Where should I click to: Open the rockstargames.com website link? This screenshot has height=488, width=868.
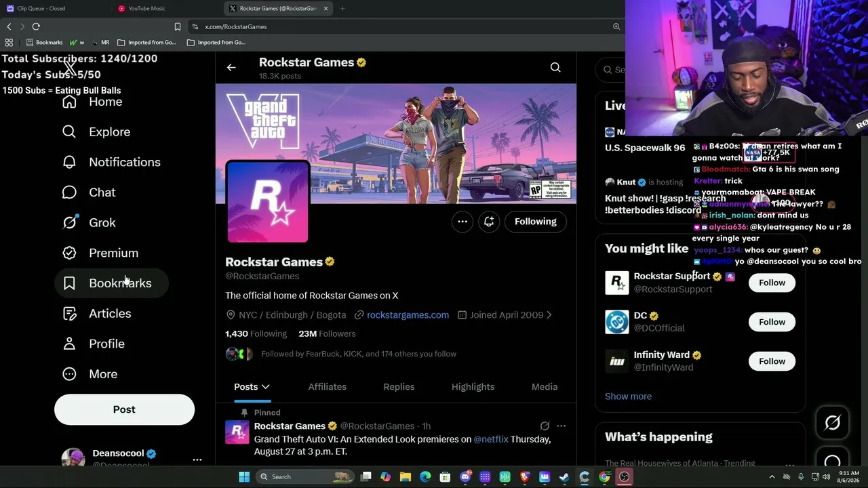click(408, 315)
